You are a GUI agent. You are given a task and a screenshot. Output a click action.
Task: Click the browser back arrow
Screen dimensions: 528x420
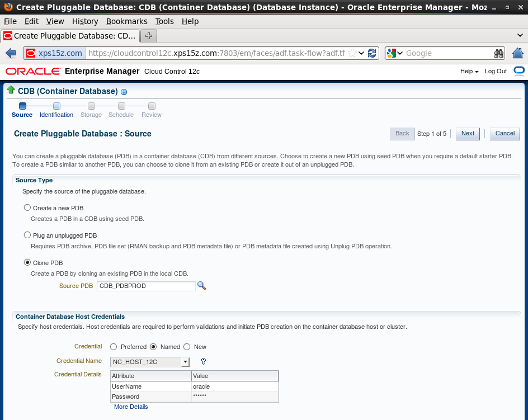point(11,53)
